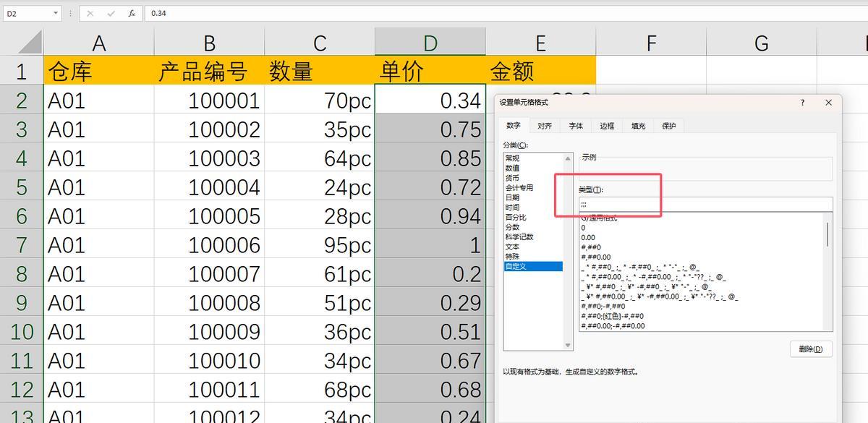Click the 产品编号 header cell
This screenshot has height=423, width=868.
point(209,71)
